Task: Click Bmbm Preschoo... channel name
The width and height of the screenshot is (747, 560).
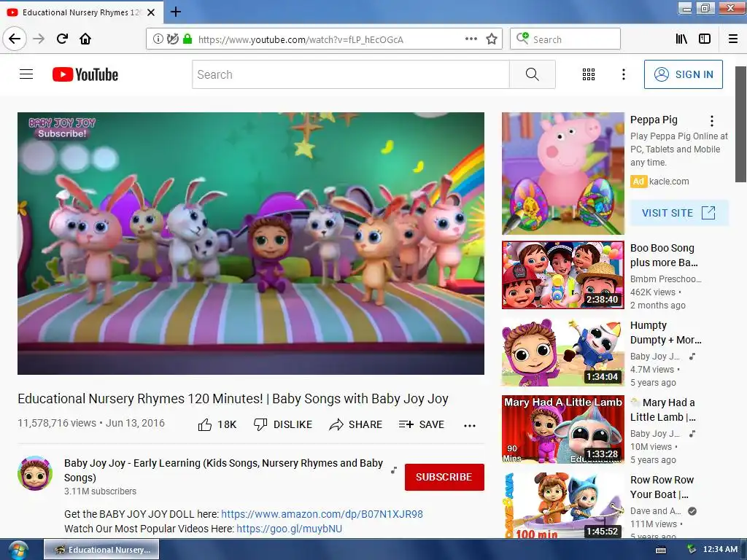Action: [665, 279]
